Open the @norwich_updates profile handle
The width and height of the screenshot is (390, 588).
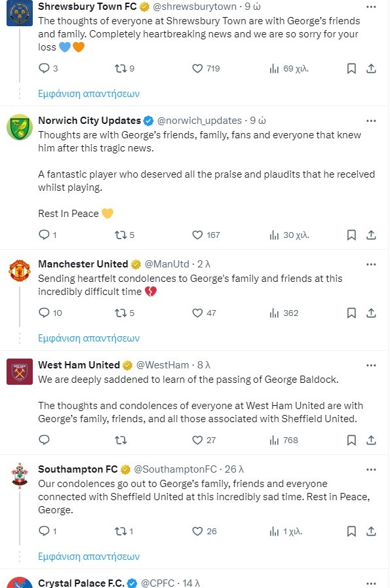pos(199,121)
